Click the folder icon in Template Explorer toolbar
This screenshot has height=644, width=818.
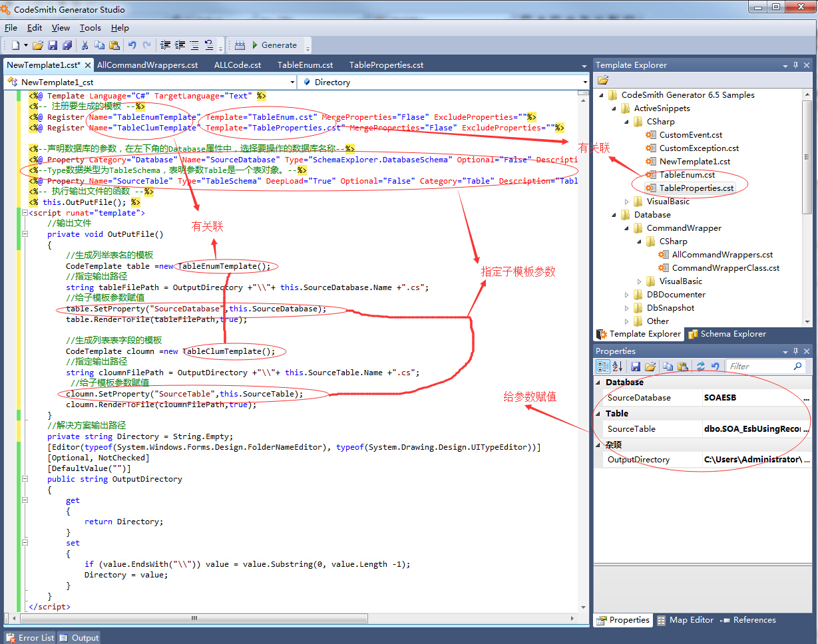[x=603, y=80]
